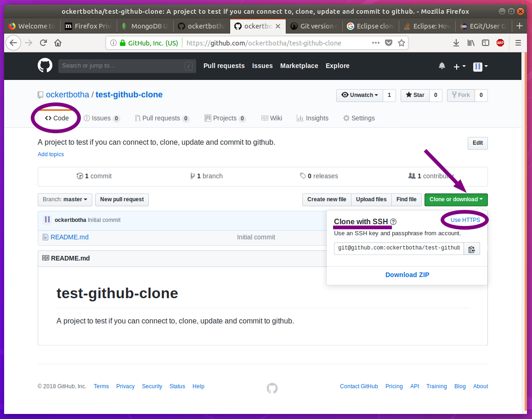The image size is (532, 419).
Task: Open the Insights tab
Action: [312, 118]
